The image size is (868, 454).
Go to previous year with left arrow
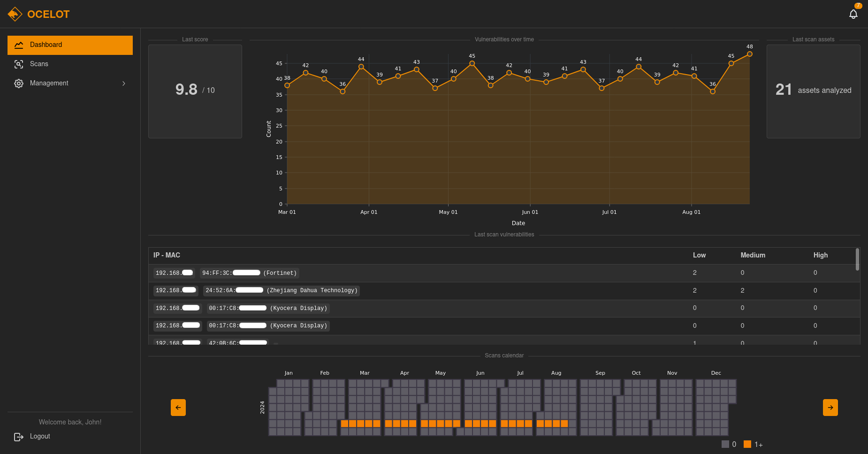point(178,407)
